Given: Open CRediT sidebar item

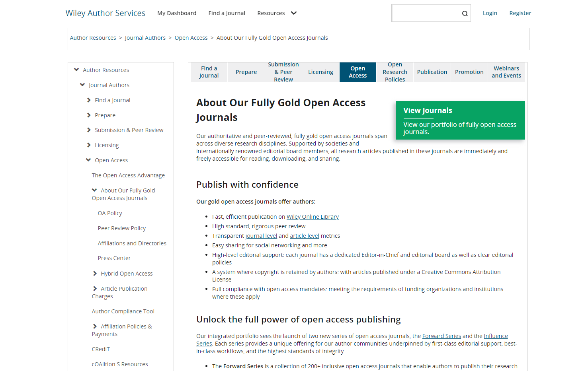Looking at the screenshot, I should 101,349.
